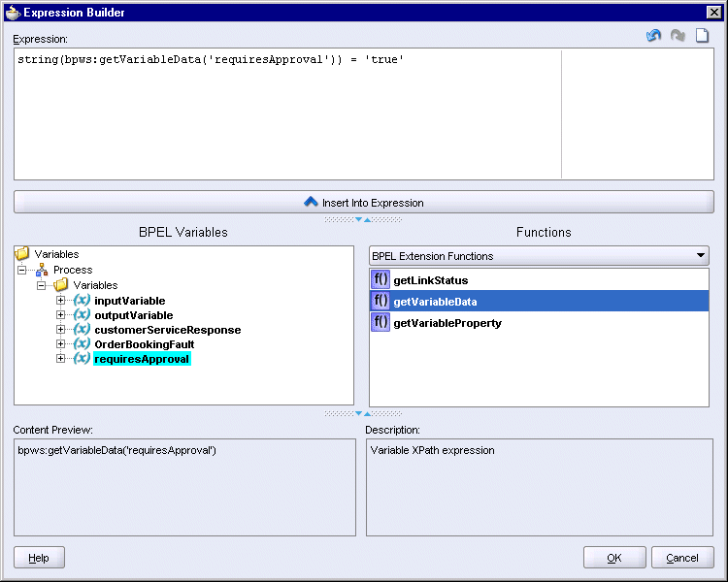Viewport: 728px width, 582px height.
Task: Click the customerServiceResponse (x) icon
Action: coord(82,329)
